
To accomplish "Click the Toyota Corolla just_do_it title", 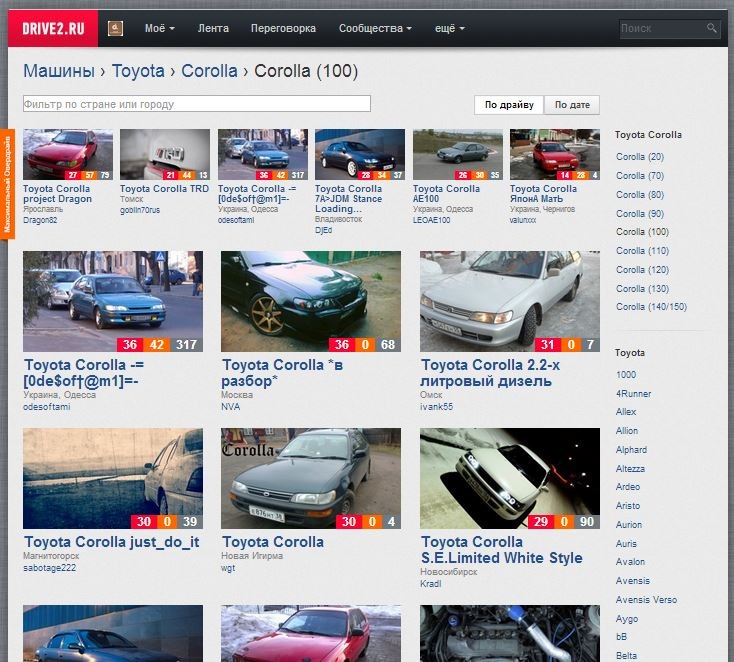I will tap(111, 542).
